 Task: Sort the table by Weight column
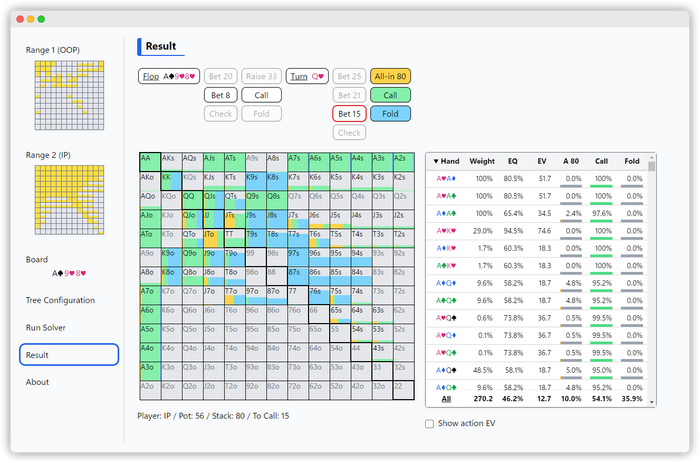pyautogui.click(x=482, y=161)
